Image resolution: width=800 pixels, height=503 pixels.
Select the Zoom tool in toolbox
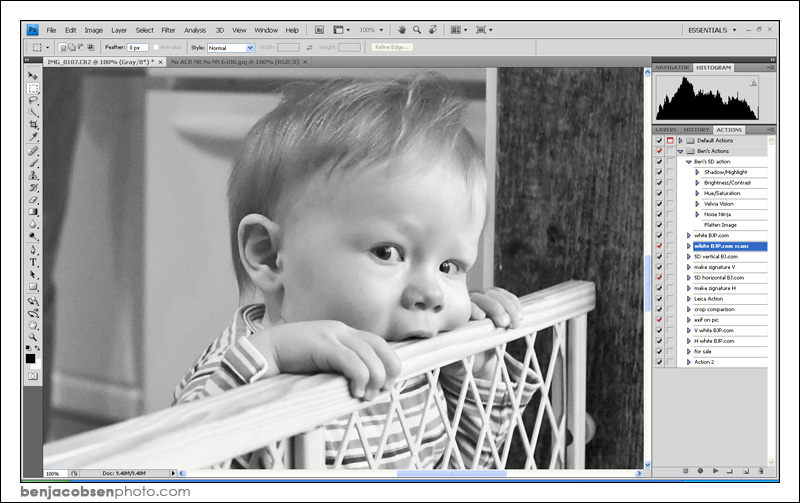click(x=33, y=338)
